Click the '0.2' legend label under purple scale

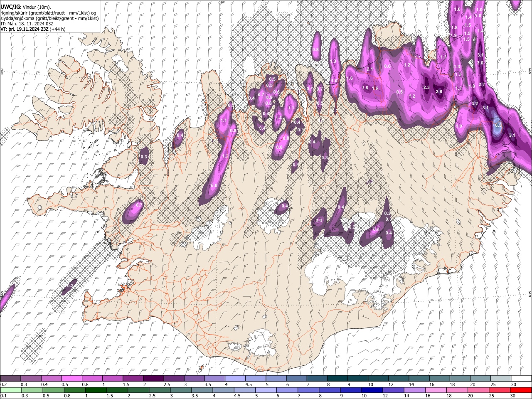coord(3,384)
